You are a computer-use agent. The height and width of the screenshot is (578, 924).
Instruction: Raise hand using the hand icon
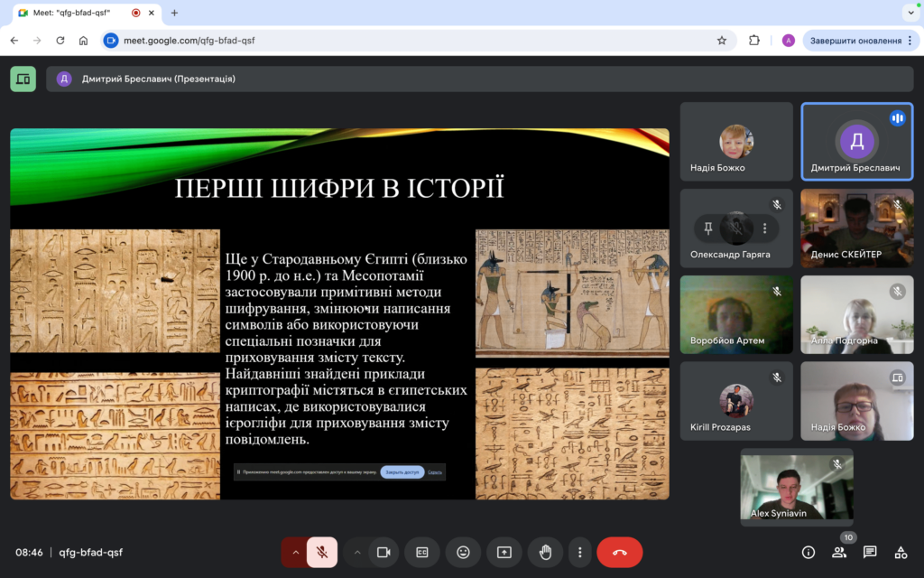click(x=545, y=552)
